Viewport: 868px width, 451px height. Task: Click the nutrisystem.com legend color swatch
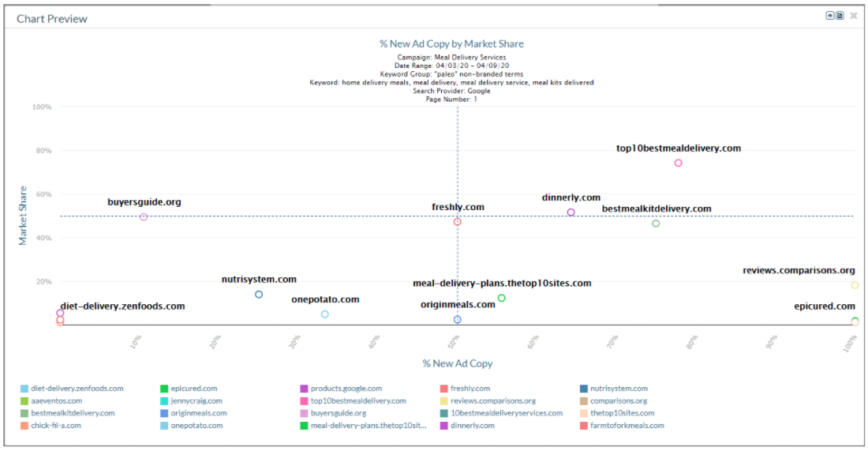coord(583,389)
